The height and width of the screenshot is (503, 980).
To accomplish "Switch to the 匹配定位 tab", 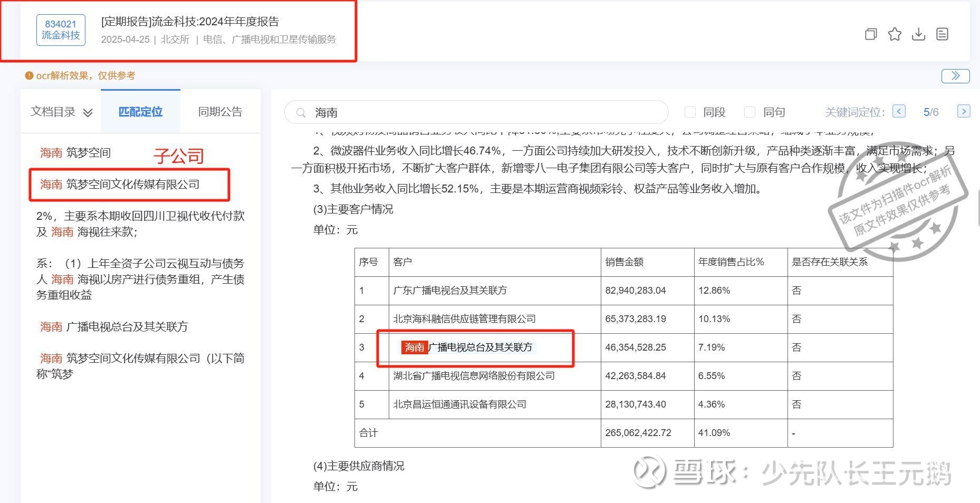I will [140, 112].
